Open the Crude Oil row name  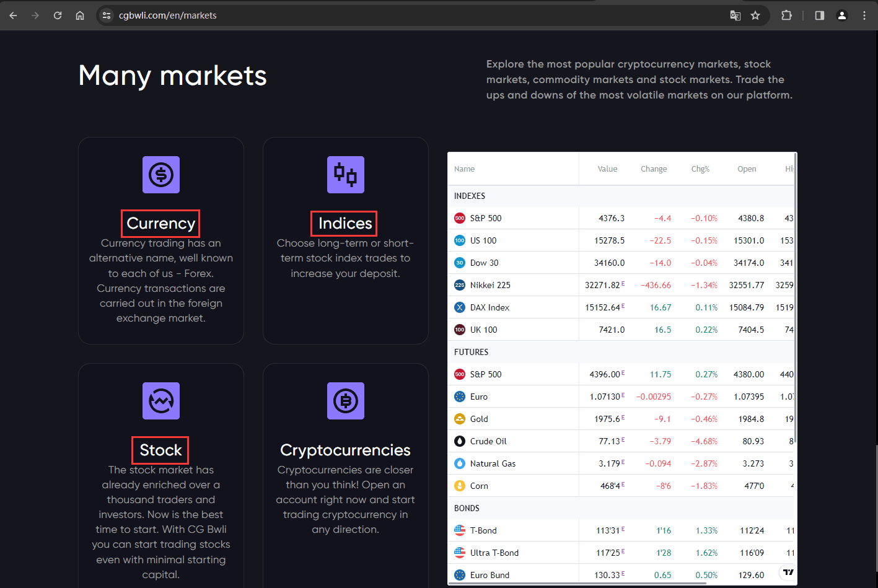488,441
